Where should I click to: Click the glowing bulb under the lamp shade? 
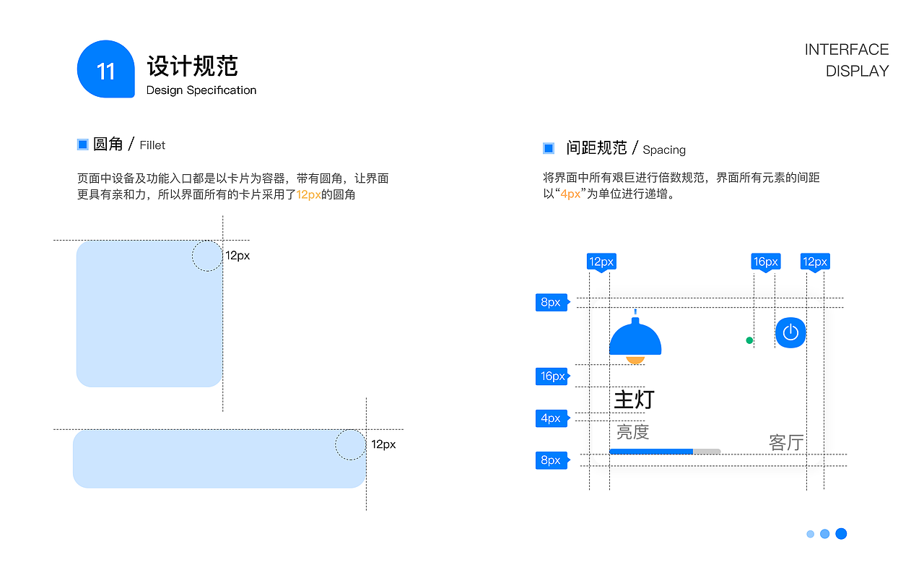click(x=635, y=359)
